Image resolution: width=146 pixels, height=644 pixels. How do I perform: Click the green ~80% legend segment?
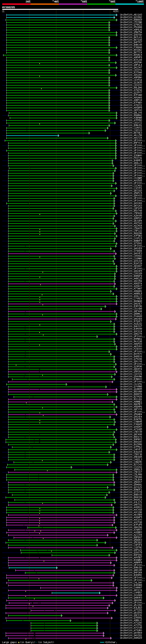(101, 4)
